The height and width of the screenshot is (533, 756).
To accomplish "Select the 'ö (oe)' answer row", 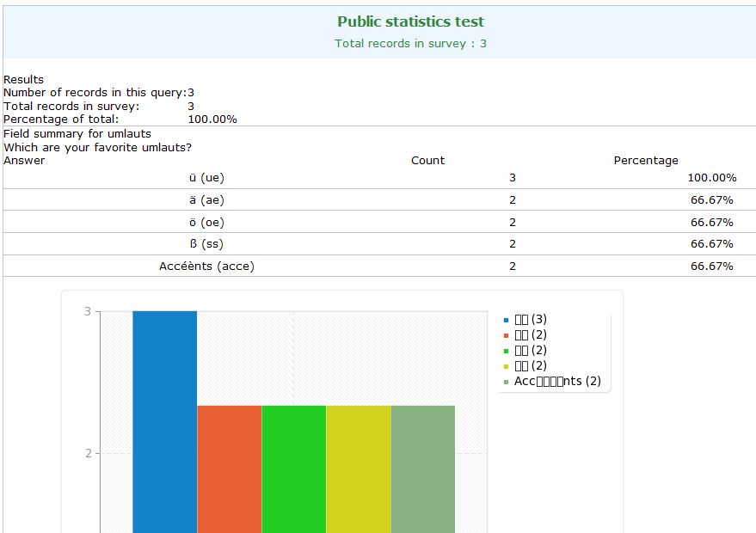I will coord(206,223).
